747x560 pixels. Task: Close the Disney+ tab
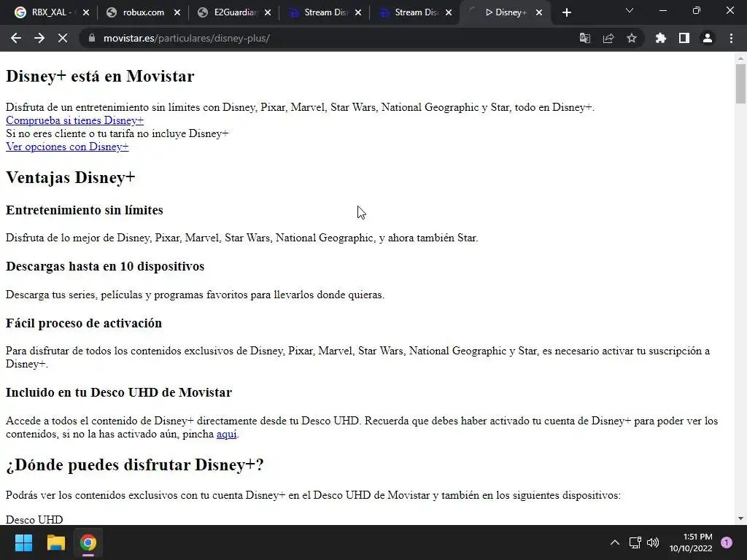pos(539,13)
